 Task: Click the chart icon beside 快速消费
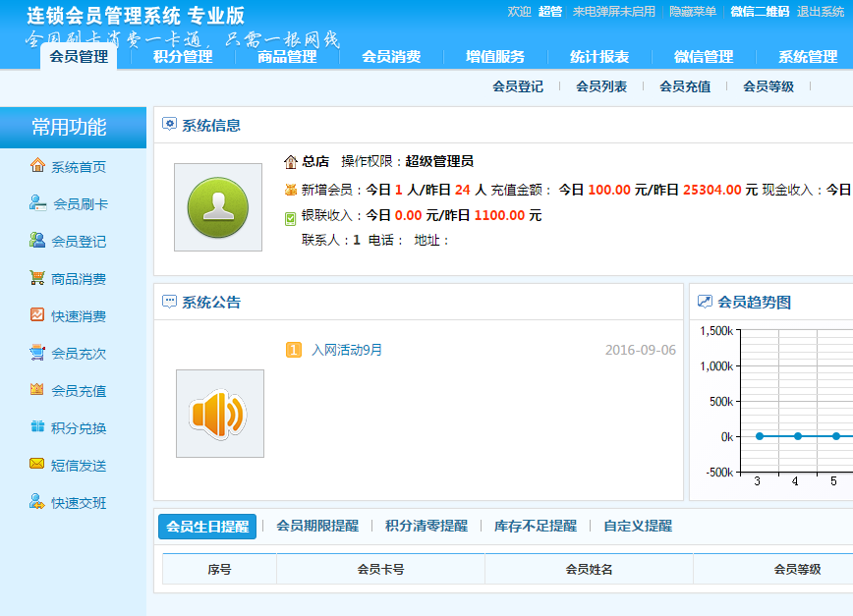pyautogui.click(x=37, y=314)
